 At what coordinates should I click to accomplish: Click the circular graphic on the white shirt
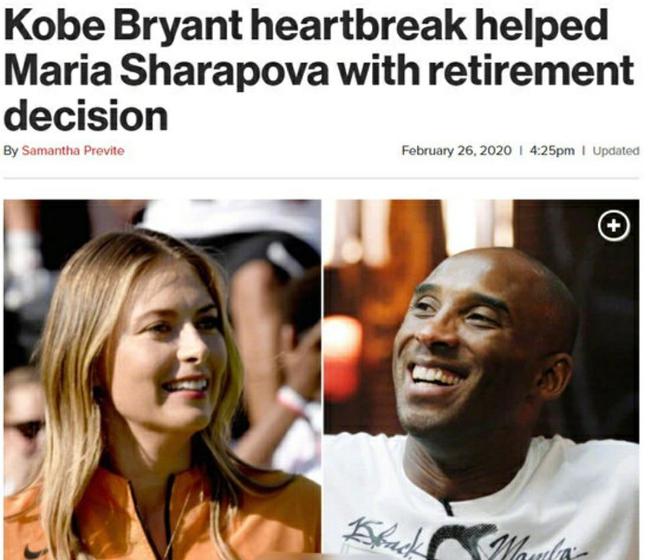pos(458,542)
